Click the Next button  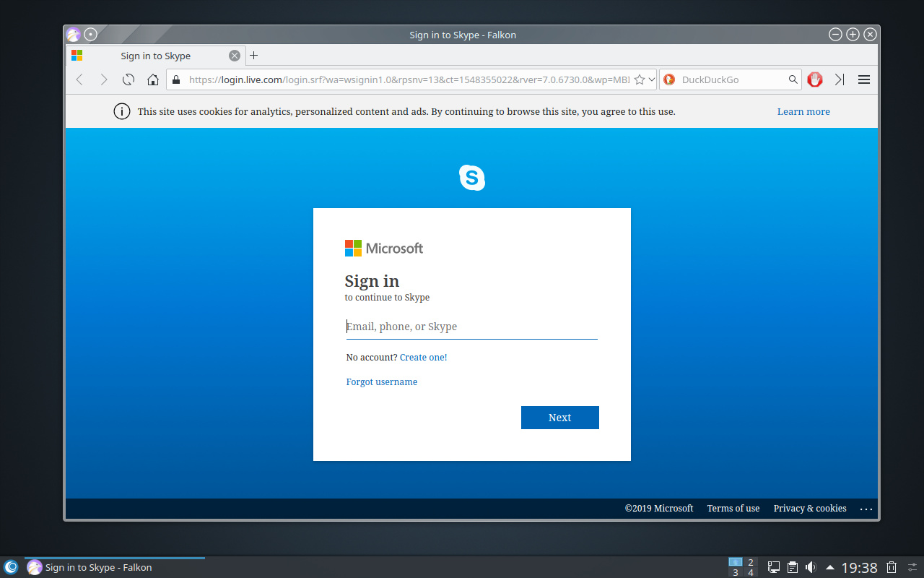point(560,418)
